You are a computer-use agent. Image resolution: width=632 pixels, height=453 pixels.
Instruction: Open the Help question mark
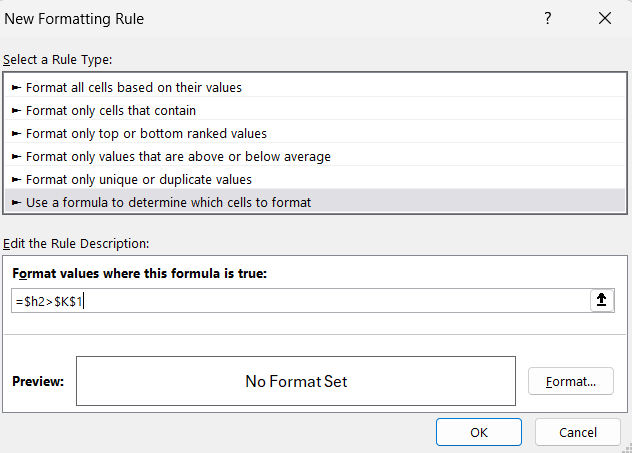point(547,18)
